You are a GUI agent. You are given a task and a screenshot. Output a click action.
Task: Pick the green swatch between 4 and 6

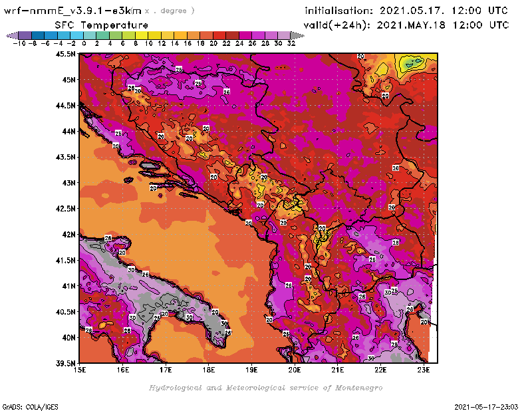(116, 35)
